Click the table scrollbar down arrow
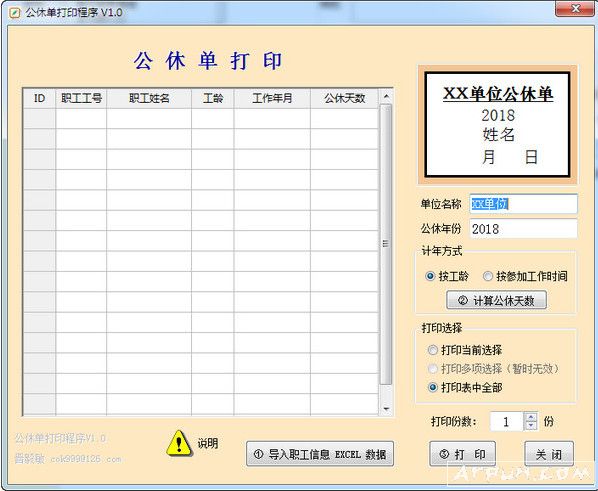 point(386,409)
